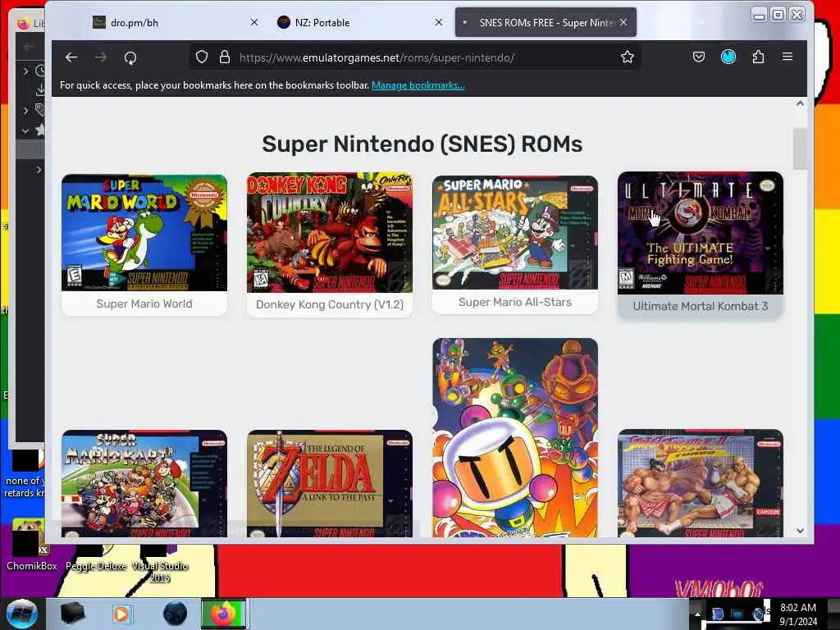Open Super Mario Kart cover image
This screenshot has width=840, height=630.
(144, 483)
